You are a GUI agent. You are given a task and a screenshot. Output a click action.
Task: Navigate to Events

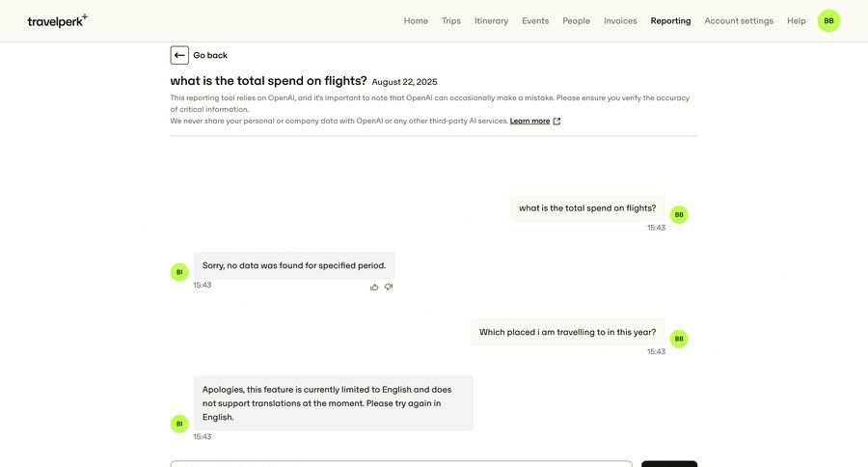coord(535,20)
